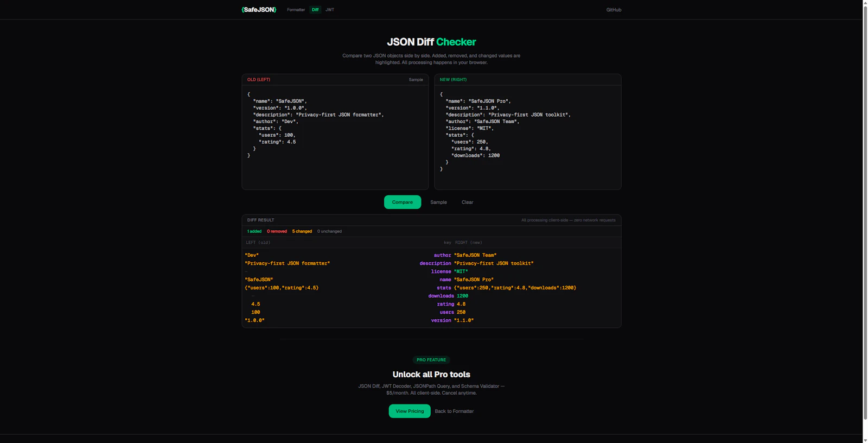Click the downloads value 1200 in diff
868x443 pixels.
462,296
